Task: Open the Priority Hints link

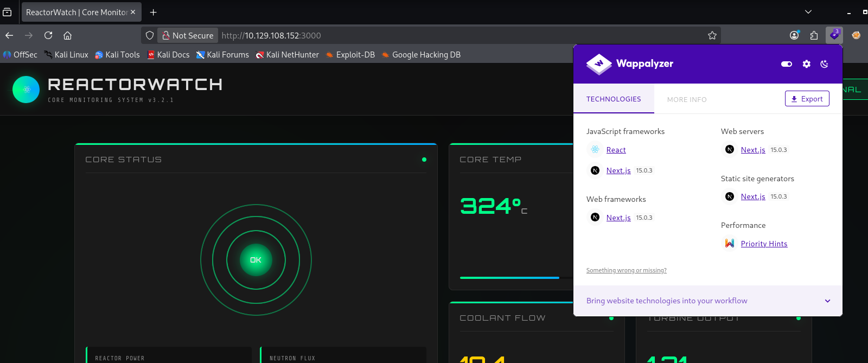Action: click(764, 244)
